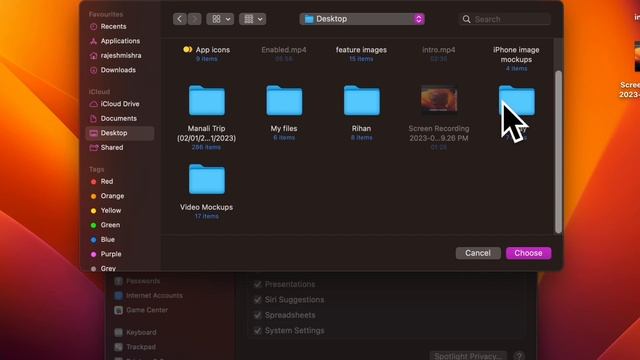Select Recents in the sidebar
Screen dimensions: 640x360
[113, 27]
